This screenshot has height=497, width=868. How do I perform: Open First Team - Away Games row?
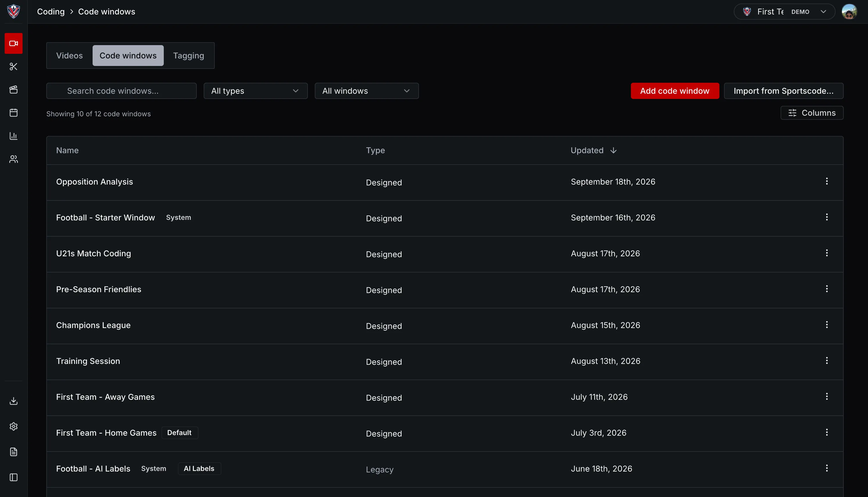445,397
